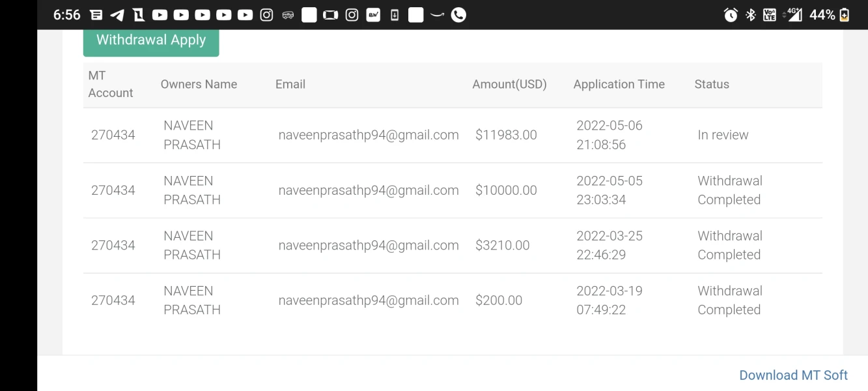Image resolution: width=868 pixels, height=391 pixels.
Task: Click the email in the $200.00 row
Action: coord(369,300)
